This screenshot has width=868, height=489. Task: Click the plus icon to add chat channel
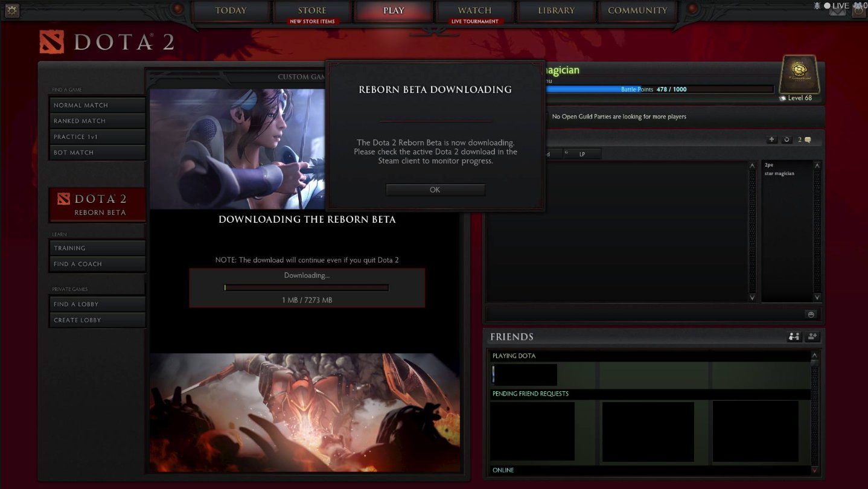click(x=771, y=139)
